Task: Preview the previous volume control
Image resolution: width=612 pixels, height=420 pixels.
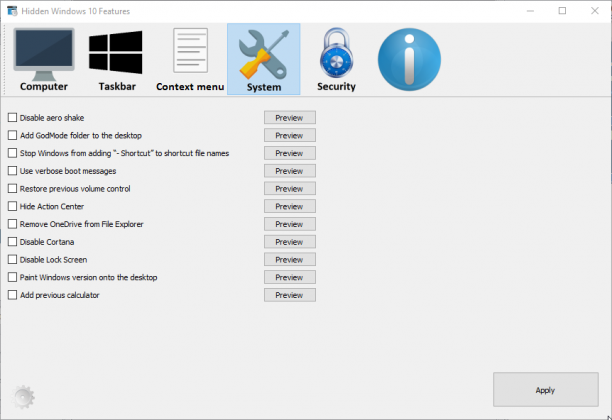Action: click(290, 189)
